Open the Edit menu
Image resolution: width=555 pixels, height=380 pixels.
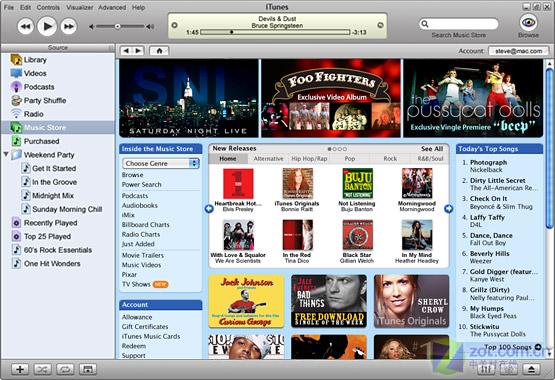pos(25,7)
